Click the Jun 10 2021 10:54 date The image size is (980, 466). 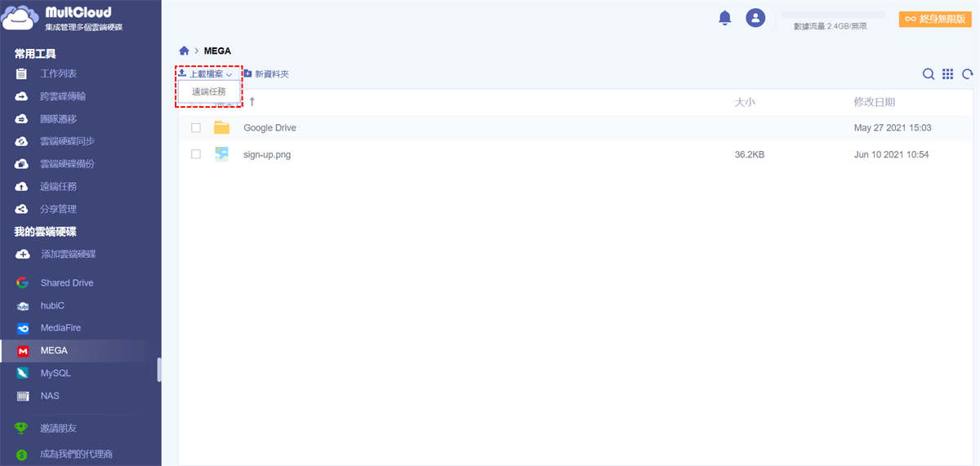click(x=892, y=154)
